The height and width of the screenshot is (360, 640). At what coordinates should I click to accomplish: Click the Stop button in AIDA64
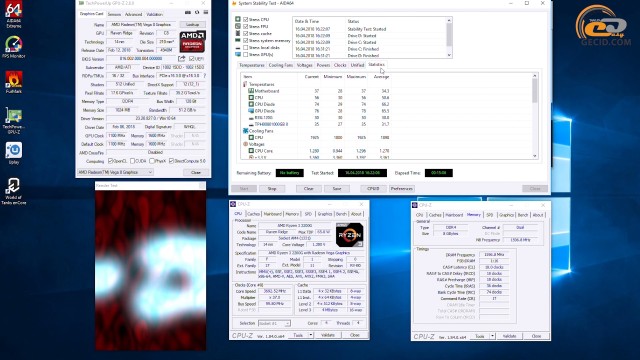click(x=272, y=189)
